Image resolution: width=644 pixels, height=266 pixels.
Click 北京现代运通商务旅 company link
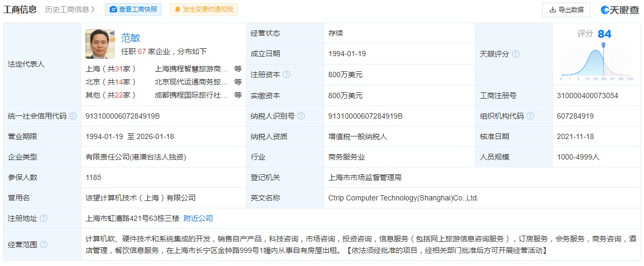191,82
